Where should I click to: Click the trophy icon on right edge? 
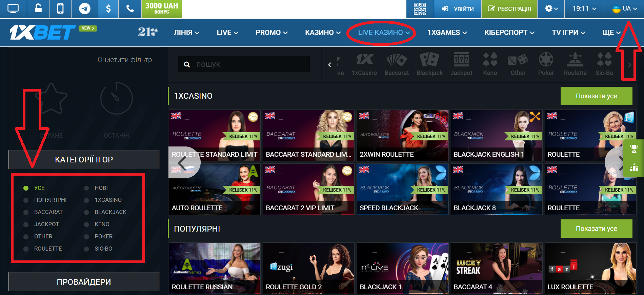(x=634, y=149)
